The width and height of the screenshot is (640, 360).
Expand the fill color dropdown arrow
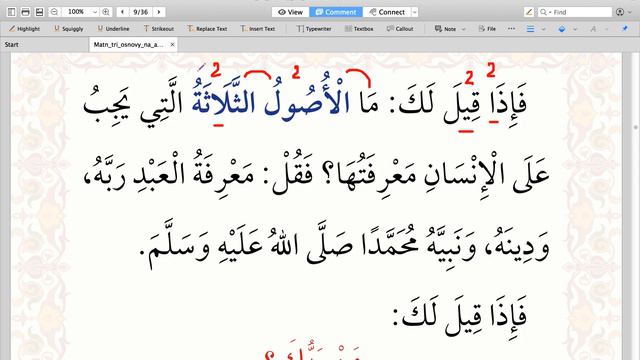point(575,29)
